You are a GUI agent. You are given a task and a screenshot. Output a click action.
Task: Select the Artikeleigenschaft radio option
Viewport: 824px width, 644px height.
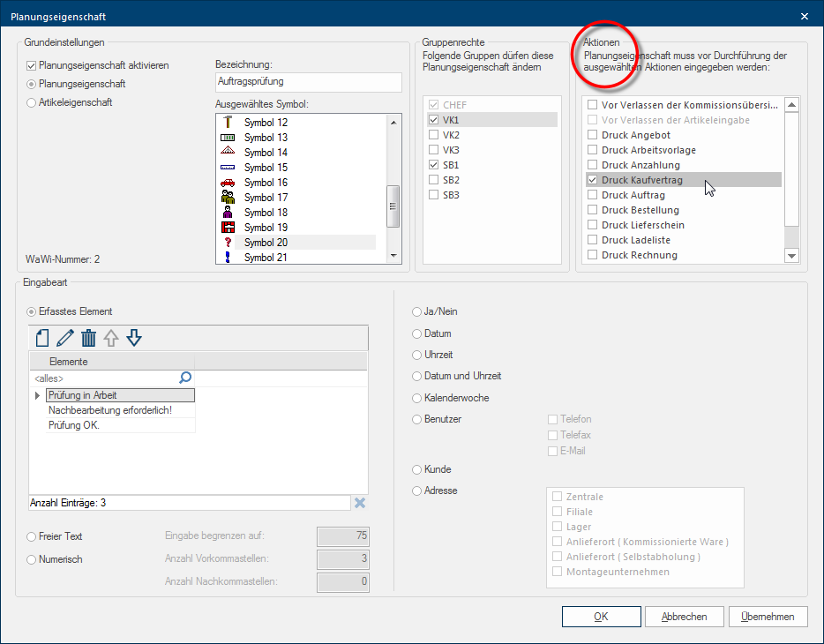pyautogui.click(x=32, y=102)
